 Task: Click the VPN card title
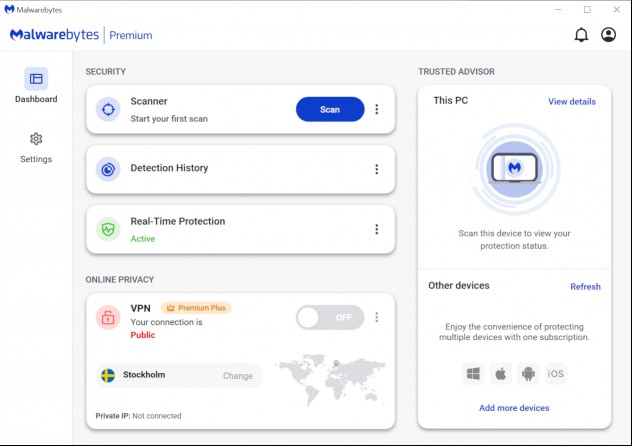pyautogui.click(x=140, y=308)
